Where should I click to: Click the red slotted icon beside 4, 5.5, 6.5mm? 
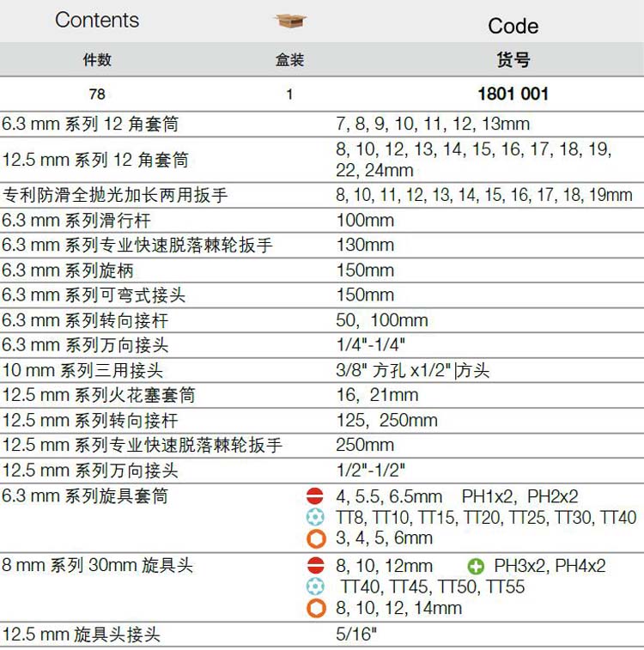click(x=316, y=496)
